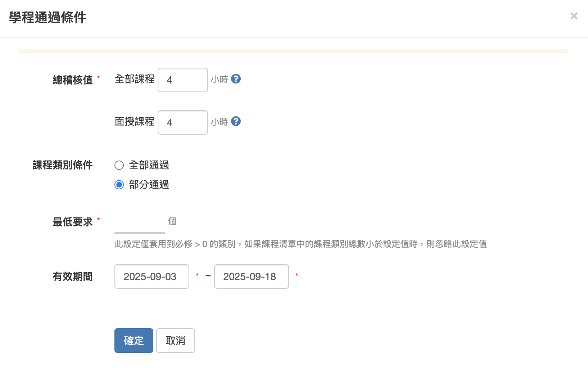588x378 pixels.
Task: Open help tooltip for 面授課程 hours
Action: (x=236, y=121)
